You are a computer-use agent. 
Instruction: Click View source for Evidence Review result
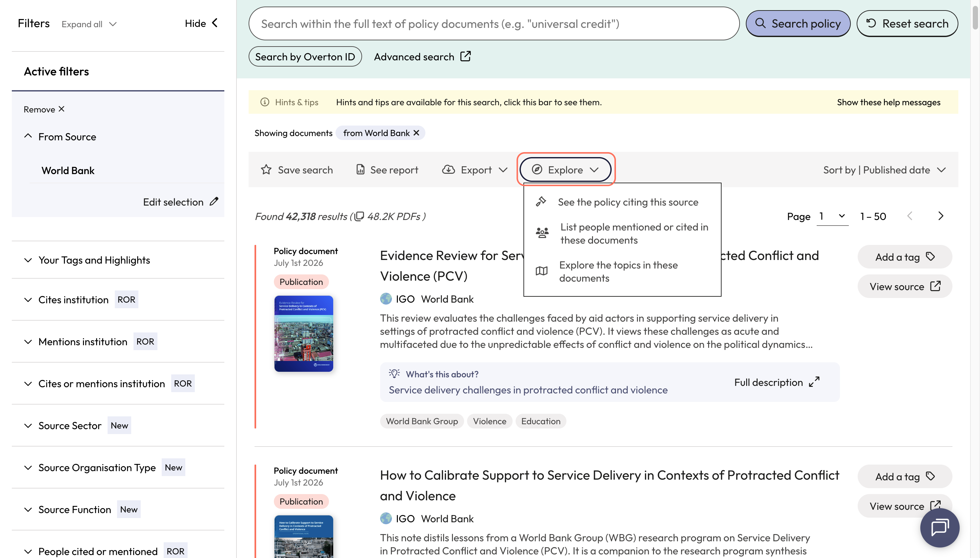[905, 286]
